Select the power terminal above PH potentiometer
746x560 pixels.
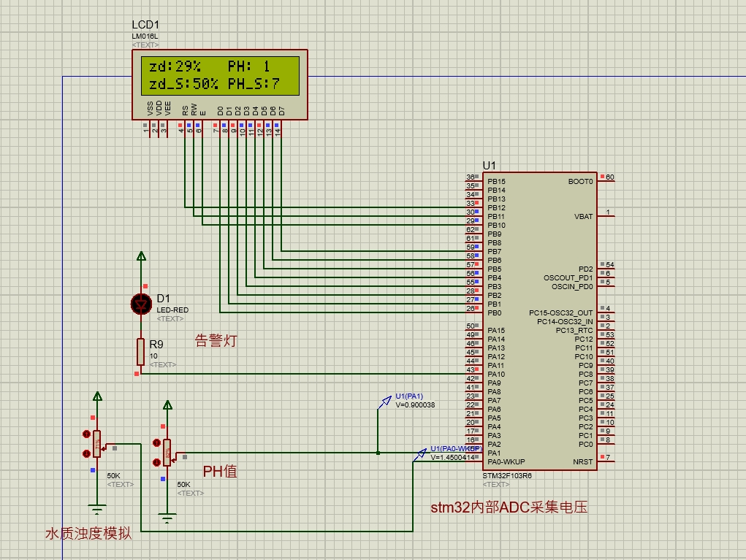point(167,405)
